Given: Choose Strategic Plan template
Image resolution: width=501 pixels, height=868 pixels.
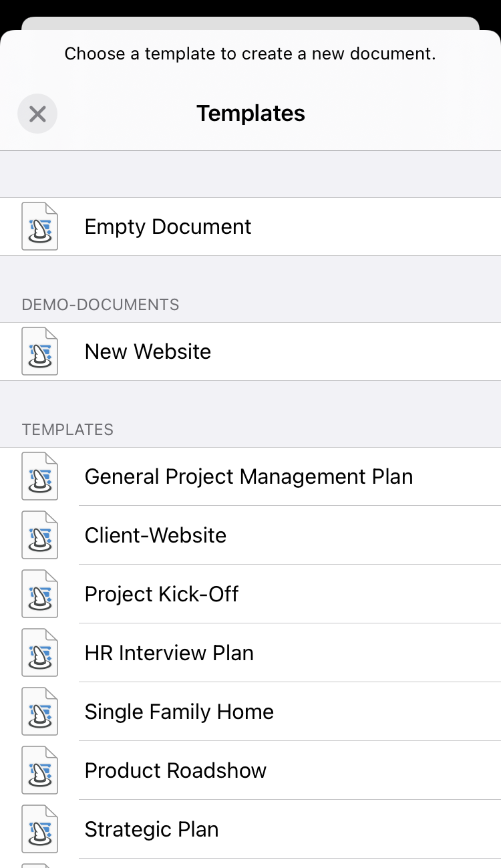Looking at the screenshot, I should point(152,829).
